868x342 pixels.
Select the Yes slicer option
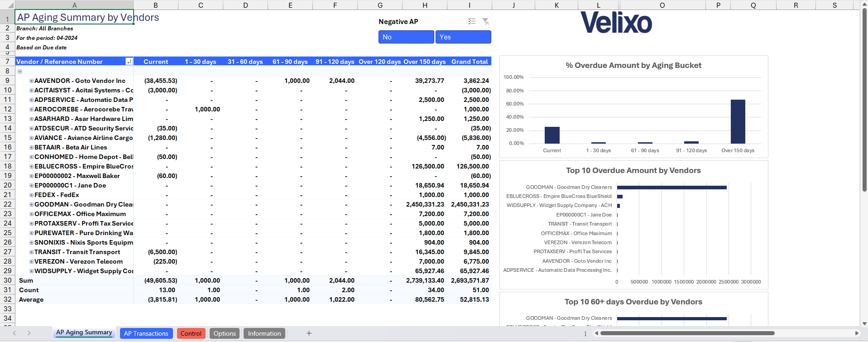(x=463, y=37)
